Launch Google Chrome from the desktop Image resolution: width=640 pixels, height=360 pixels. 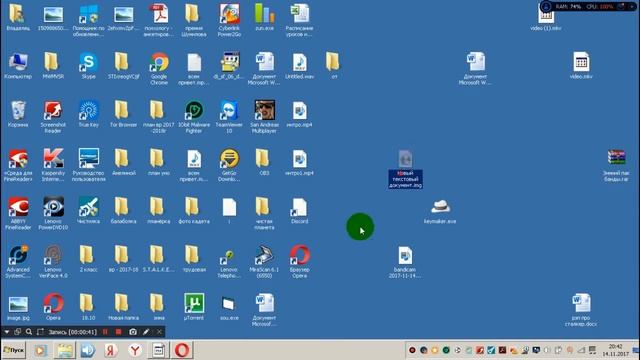159,68
